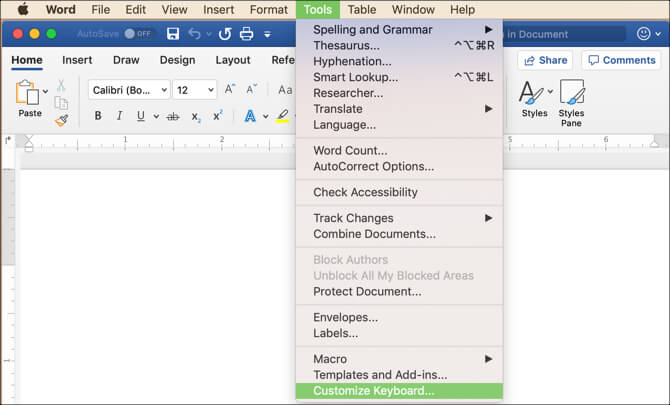The height and width of the screenshot is (405, 670).
Task: Click the Search in Document field
Action: (564, 34)
